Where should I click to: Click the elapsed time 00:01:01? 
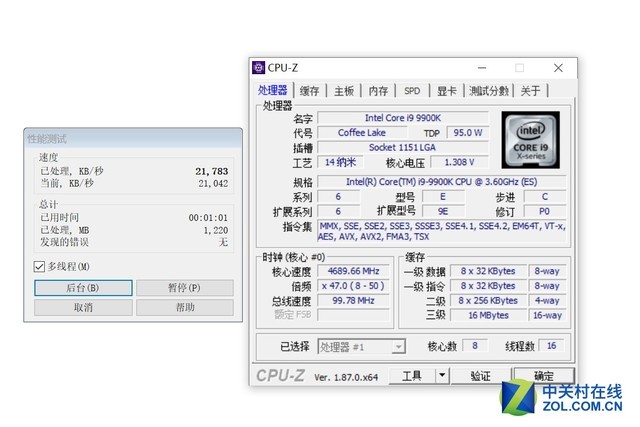208,218
